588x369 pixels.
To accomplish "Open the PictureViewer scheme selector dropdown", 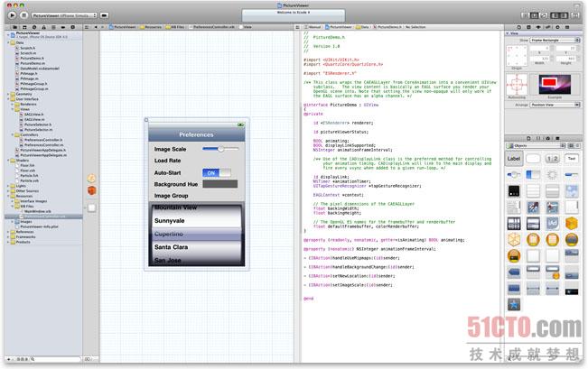I will point(64,15).
